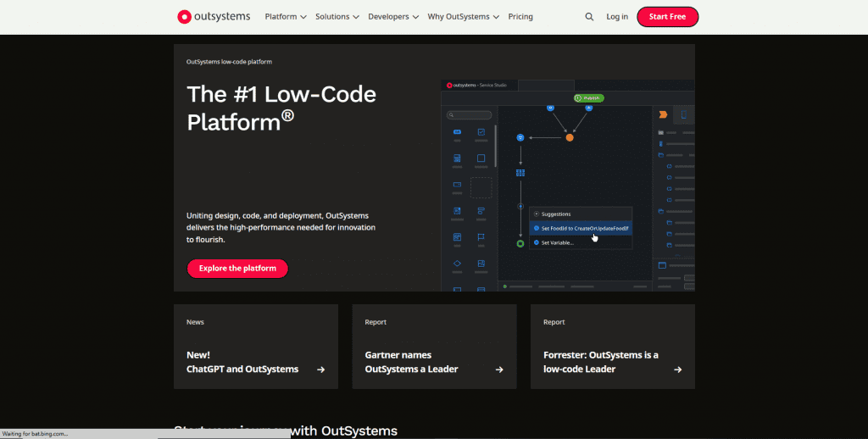Viewport: 868px width, 439px height.
Task: Open Gartner names OutSystems a Leader report
Action: (x=434, y=347)
